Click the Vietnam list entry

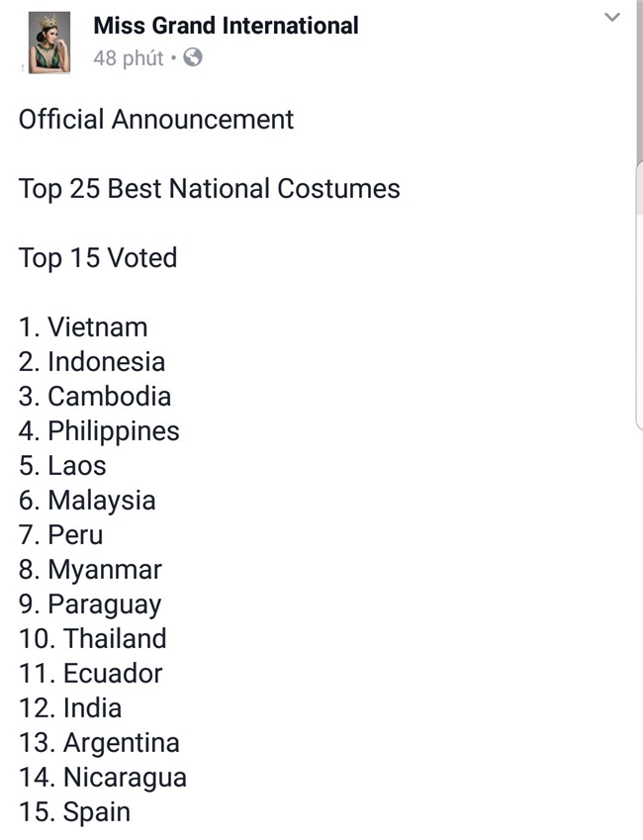pyautogui.click(x=82, y=327)
